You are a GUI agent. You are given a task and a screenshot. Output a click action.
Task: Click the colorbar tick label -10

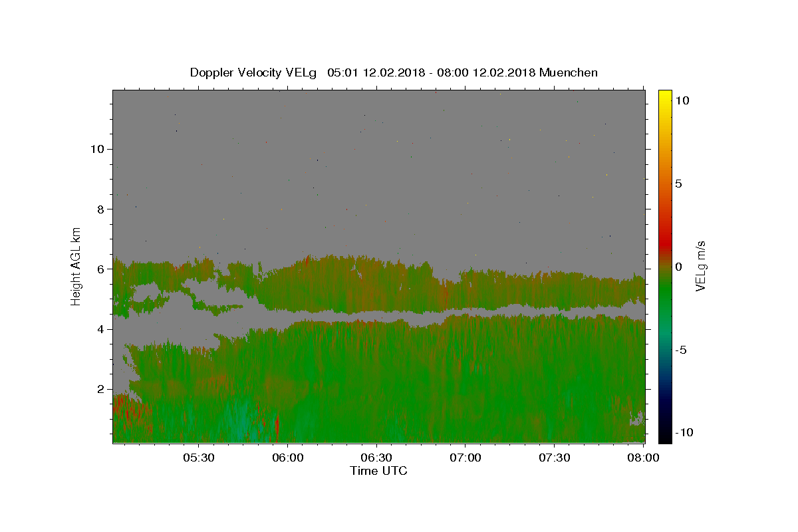(684, 433)
